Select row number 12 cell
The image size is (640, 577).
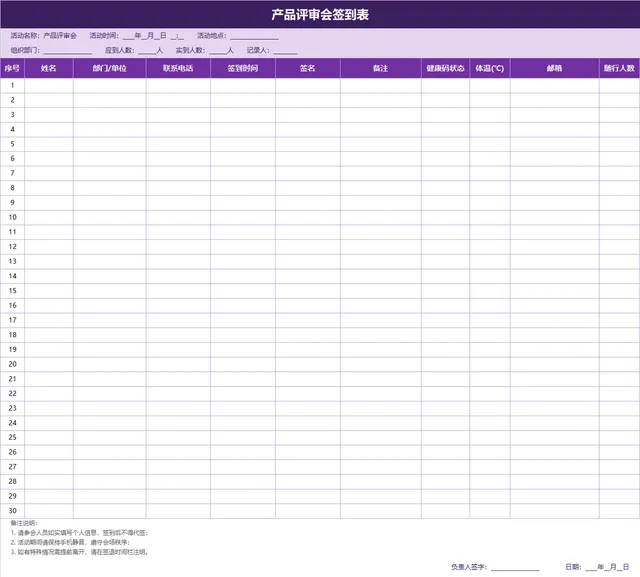pos(12,247)
